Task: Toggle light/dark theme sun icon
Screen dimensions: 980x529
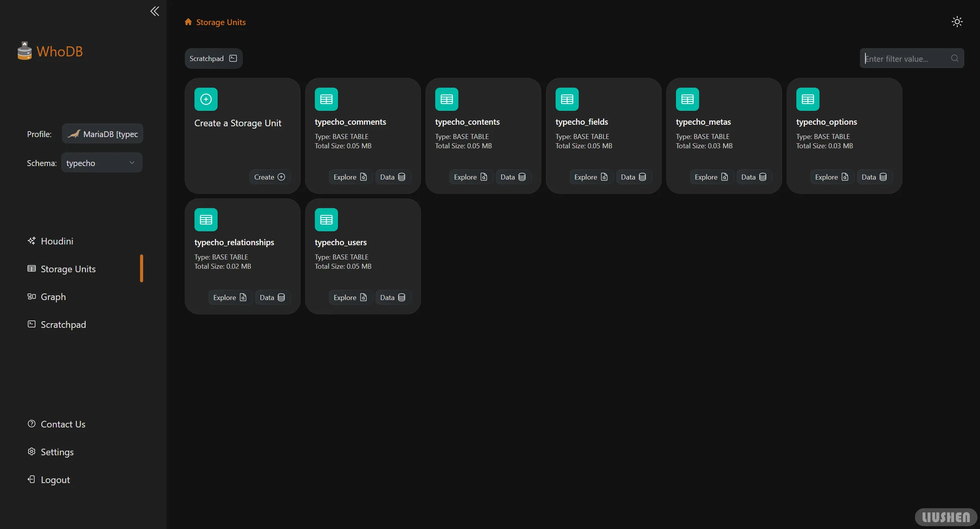Action: click(957, 22)
